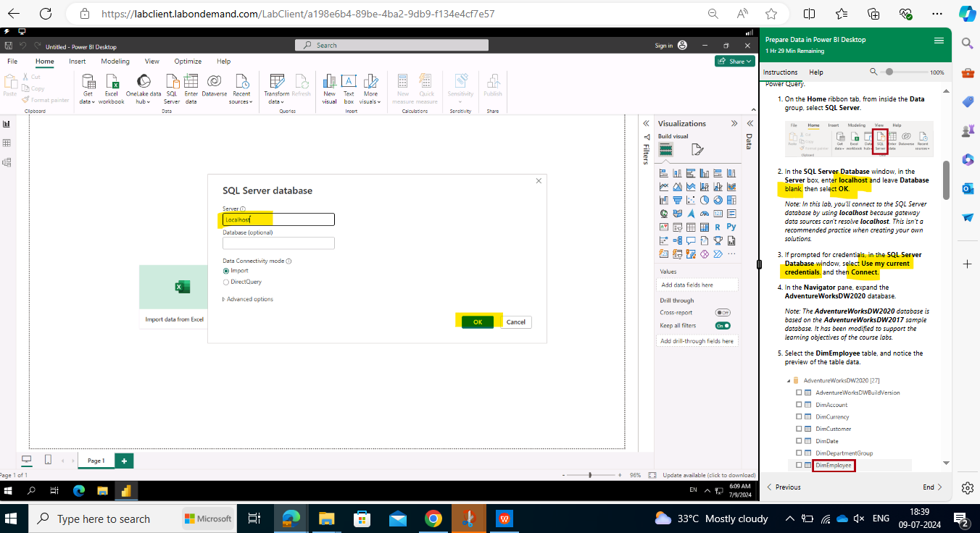Select the Dataverse connector icon

pos(214,80)
